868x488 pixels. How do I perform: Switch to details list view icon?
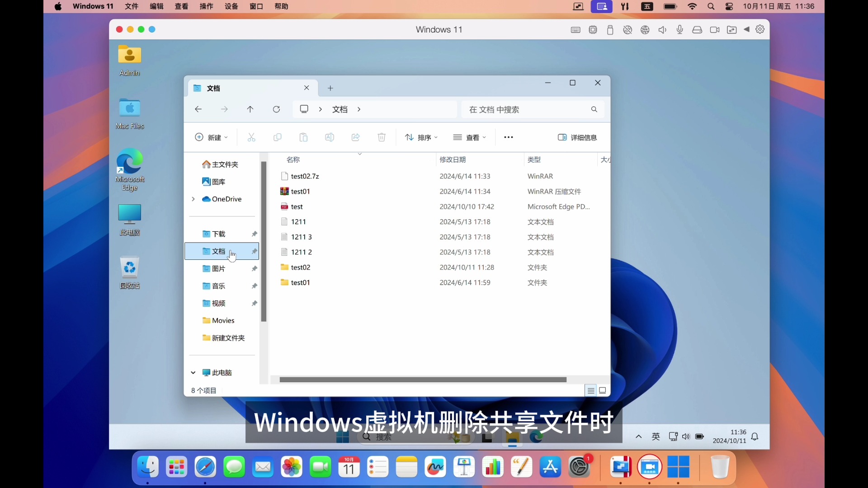(x=591, y=391)
